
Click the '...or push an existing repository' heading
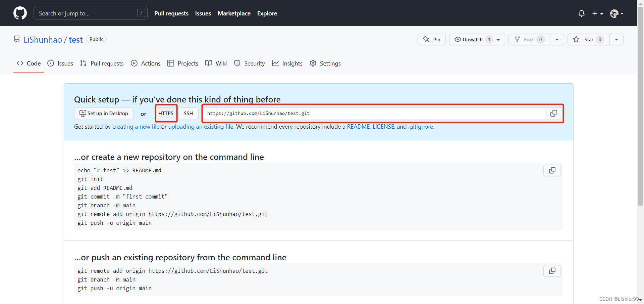(180, 257)
